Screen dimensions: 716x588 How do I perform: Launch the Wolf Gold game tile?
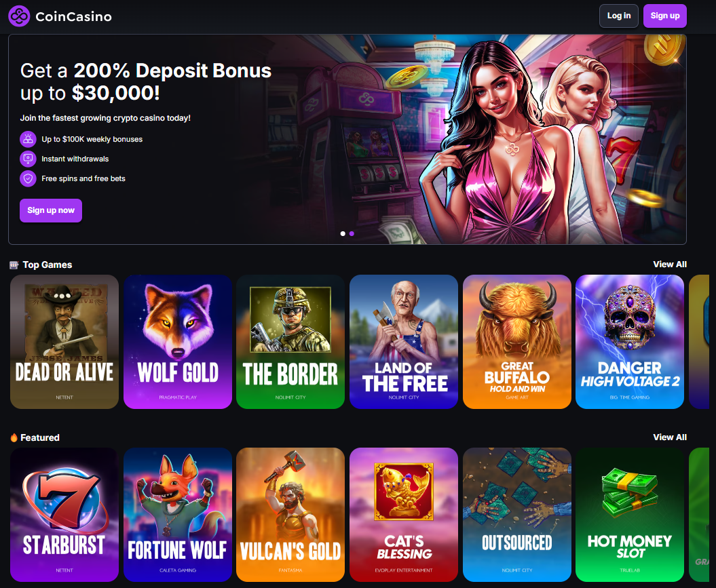point(178,342)
